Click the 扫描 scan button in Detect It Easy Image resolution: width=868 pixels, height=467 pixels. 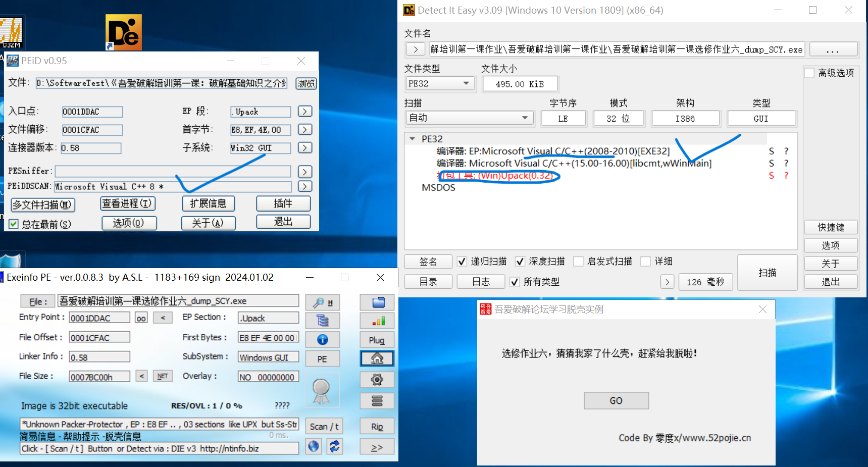point(768,273)
